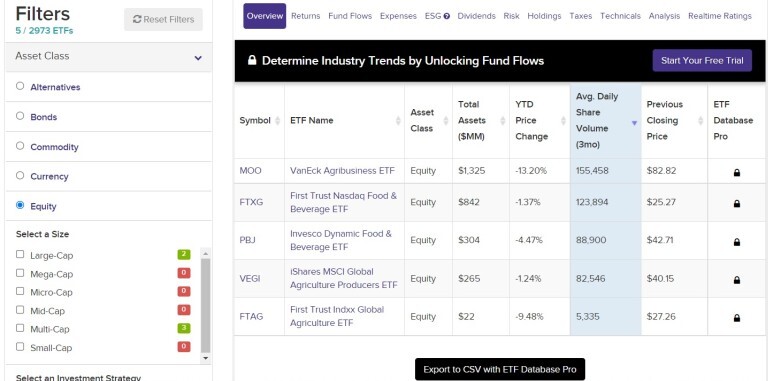
Task: Sort table by the ETF Name column arrows
Action: [x=398, y=121]
